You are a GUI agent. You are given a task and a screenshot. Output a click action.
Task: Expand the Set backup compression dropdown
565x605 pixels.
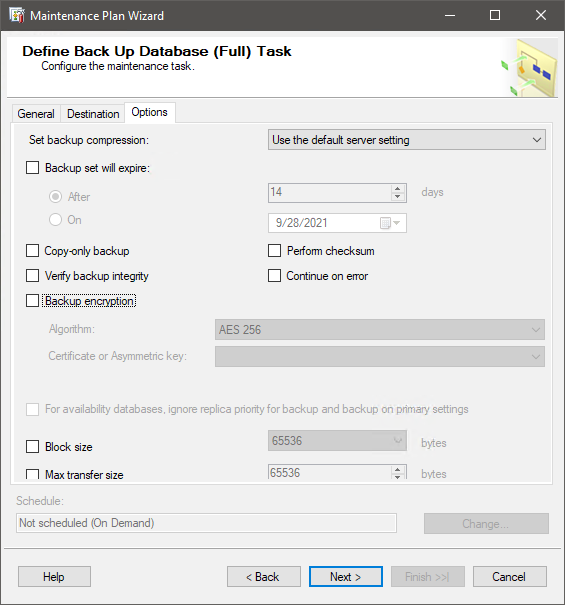pyautogui.click(x=407, y=140)
